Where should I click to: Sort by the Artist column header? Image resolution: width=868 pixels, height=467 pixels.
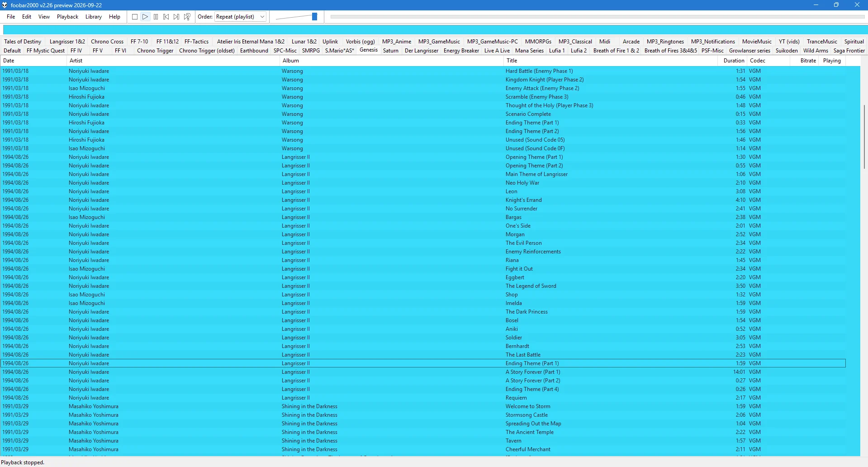173,61
